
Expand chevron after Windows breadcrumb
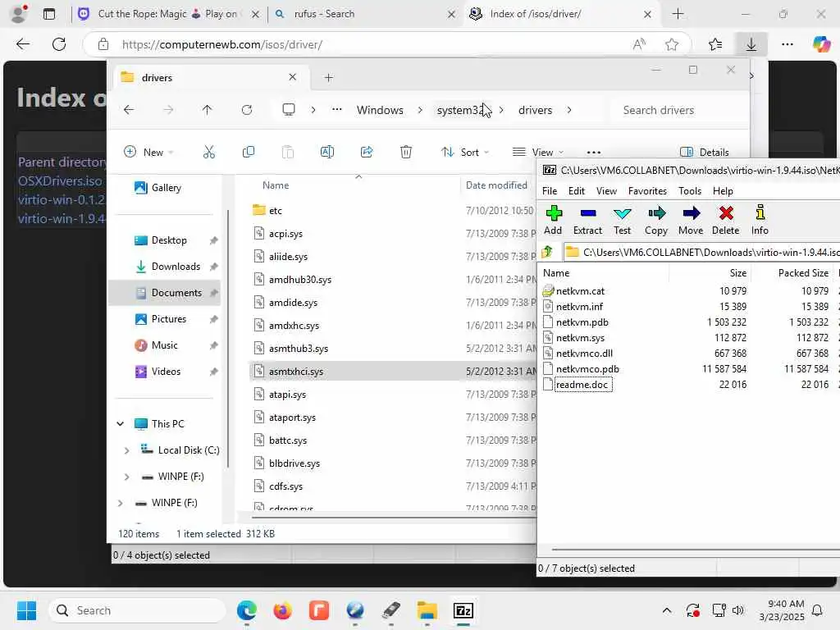pos(420,110)
